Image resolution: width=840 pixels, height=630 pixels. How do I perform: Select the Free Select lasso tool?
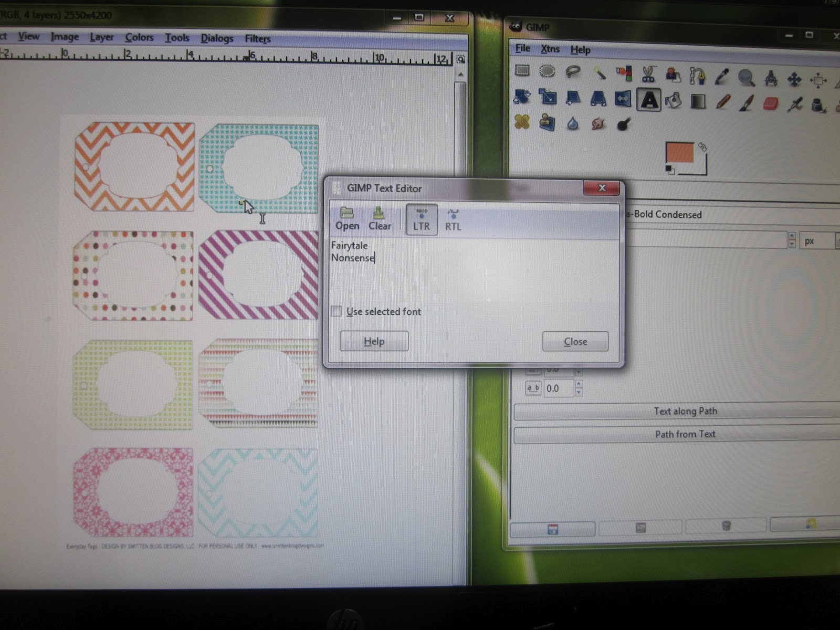[x=573, y=71]
